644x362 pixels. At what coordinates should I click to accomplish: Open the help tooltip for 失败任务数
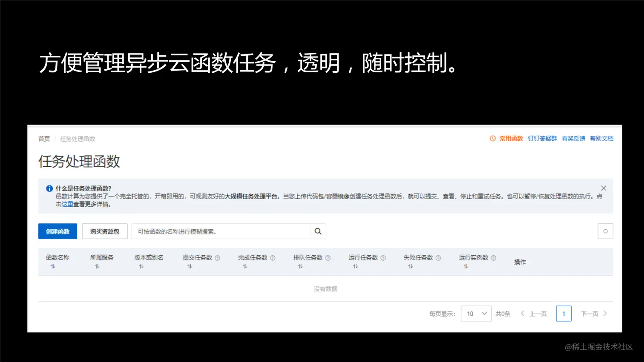point(439,257)
